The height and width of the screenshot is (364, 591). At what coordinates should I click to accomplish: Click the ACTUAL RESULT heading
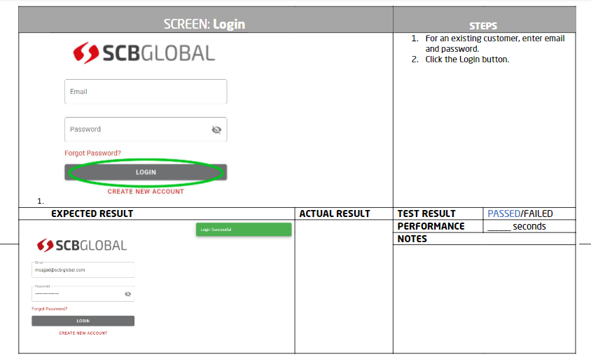pos(335,213)
